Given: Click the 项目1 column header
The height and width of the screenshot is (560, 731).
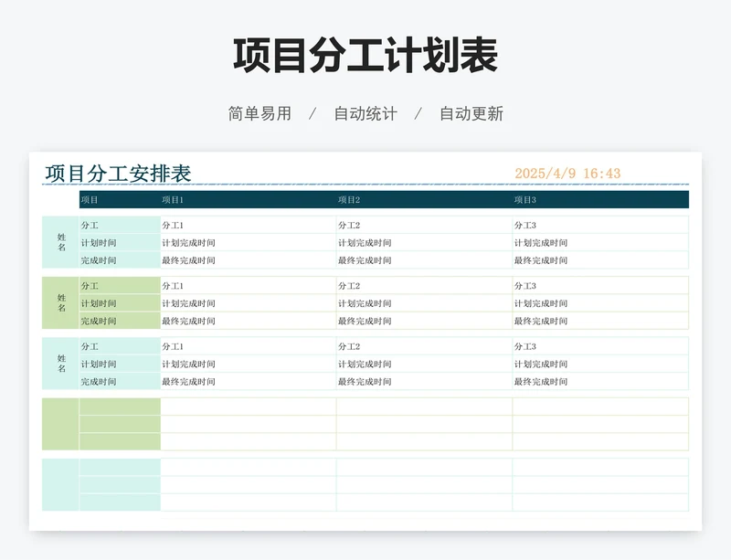Looking at the screenshot, I should coord(173,200).
